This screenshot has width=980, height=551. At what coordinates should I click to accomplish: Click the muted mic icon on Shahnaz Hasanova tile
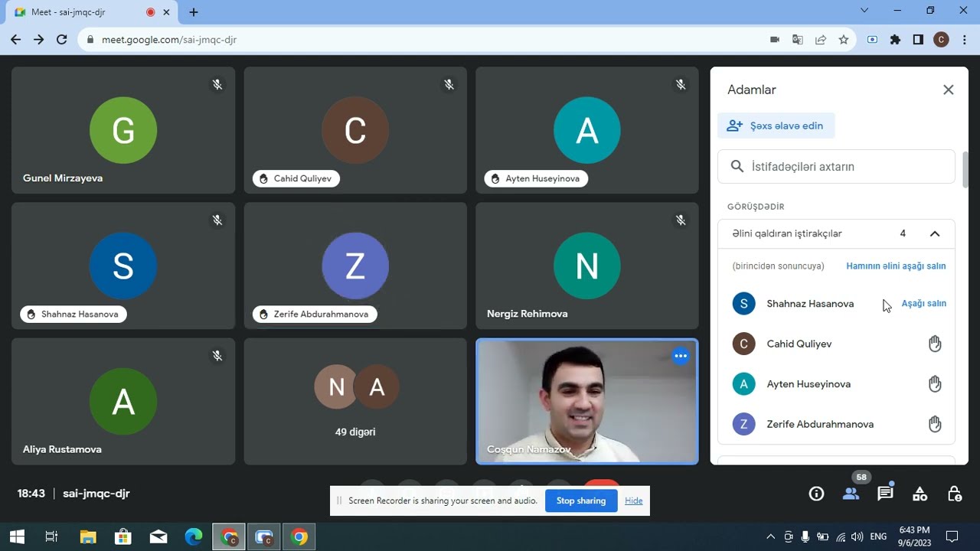click(217, 220)
